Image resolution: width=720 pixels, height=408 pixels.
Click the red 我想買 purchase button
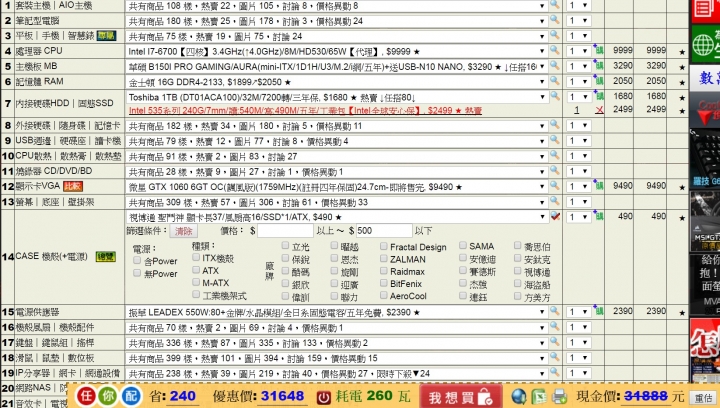[461, 397]
